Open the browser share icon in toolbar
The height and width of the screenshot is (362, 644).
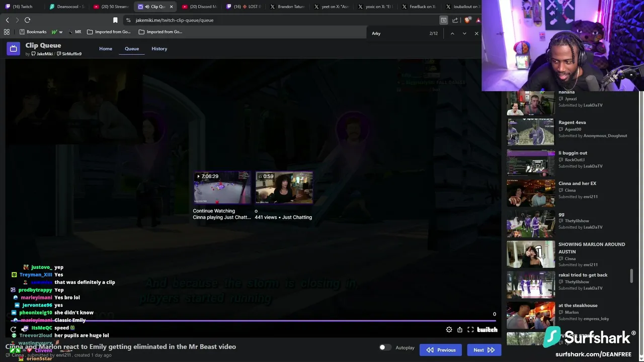455,20
